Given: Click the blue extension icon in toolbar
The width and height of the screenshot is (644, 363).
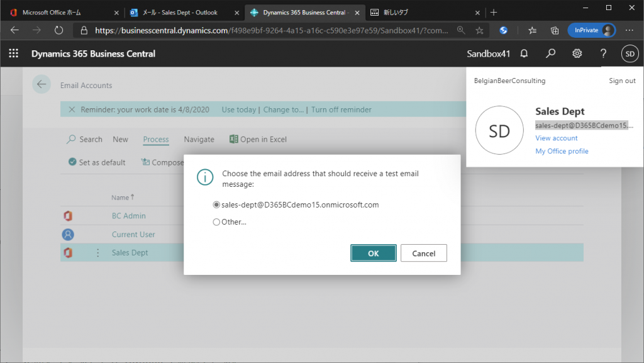Looking at the screenshot, I should pos(503,30).
